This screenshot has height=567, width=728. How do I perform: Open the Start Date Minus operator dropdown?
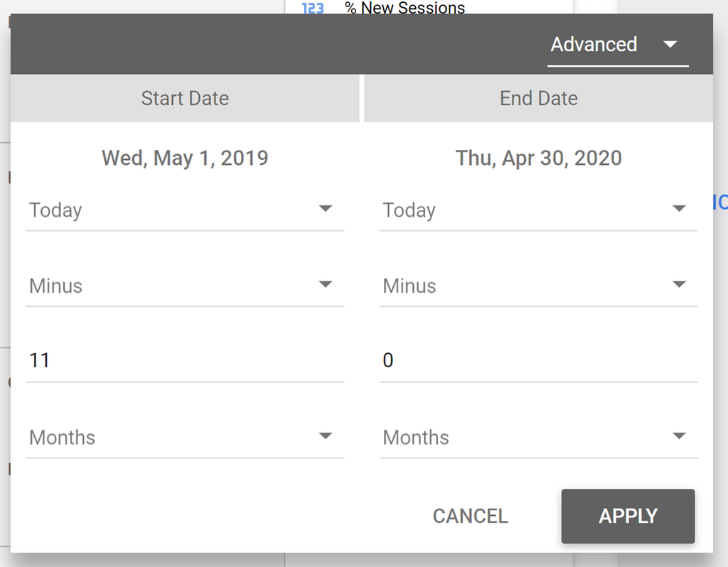click(x=185, y=286)
